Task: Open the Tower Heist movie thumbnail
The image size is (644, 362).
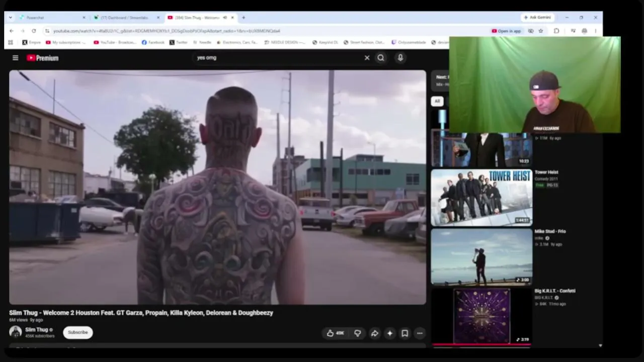Action: [481, 197]
